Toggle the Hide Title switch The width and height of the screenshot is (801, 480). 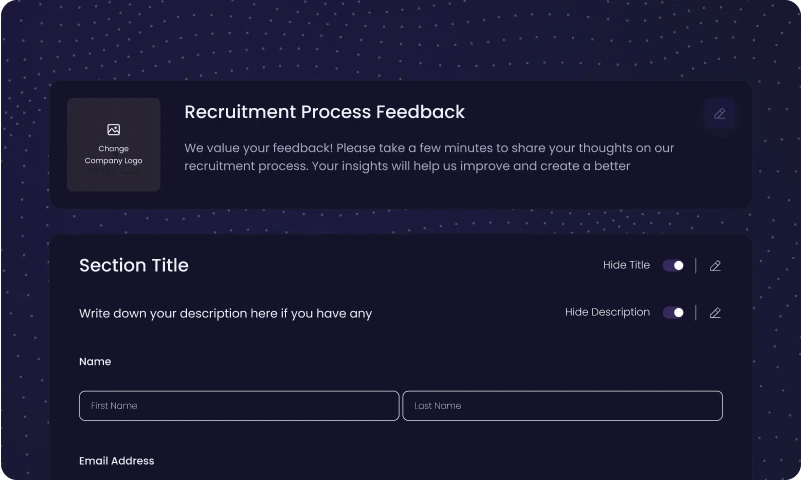pos(673,266)
